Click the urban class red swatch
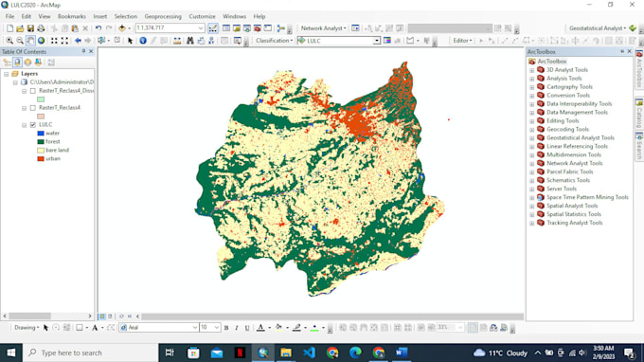The image size is (644, 362). (41, 159)
